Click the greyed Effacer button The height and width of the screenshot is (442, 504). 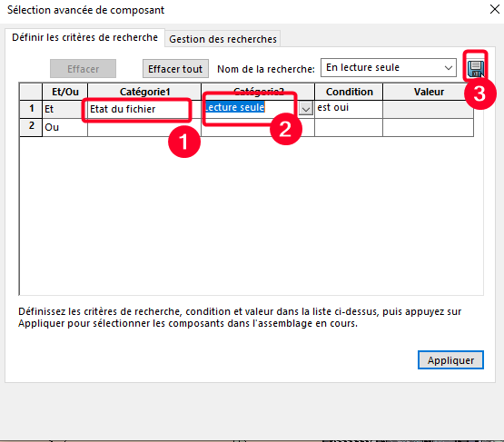click(83, 69)
